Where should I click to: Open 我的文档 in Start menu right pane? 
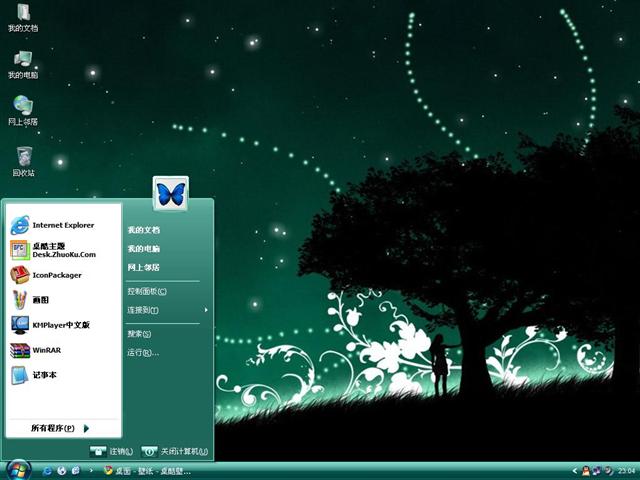click(143, 230)
